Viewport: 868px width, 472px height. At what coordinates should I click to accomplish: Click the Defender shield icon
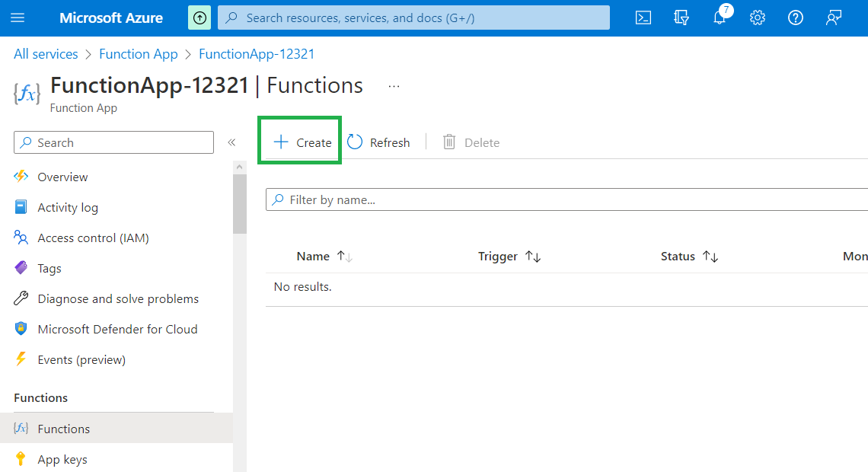21,329
